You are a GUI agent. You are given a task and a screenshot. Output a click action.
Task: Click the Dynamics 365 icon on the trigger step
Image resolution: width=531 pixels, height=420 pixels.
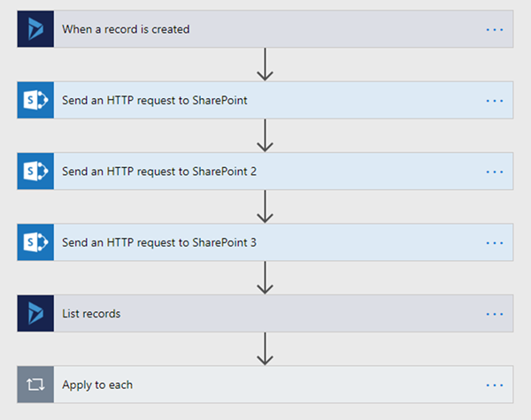click(35, 29)
